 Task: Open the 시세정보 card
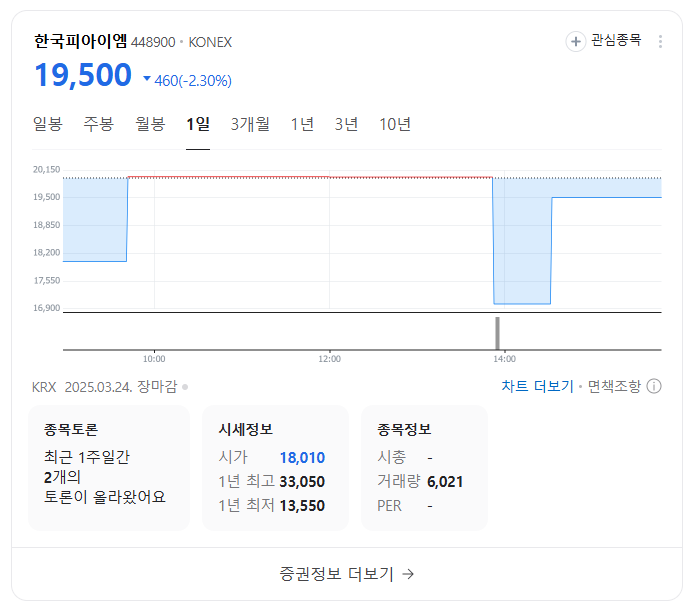275,468
